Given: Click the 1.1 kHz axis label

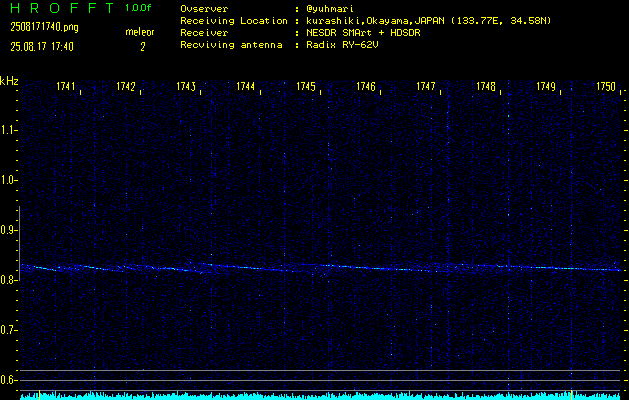Looking at the screenshot, I should pos(7,130).
